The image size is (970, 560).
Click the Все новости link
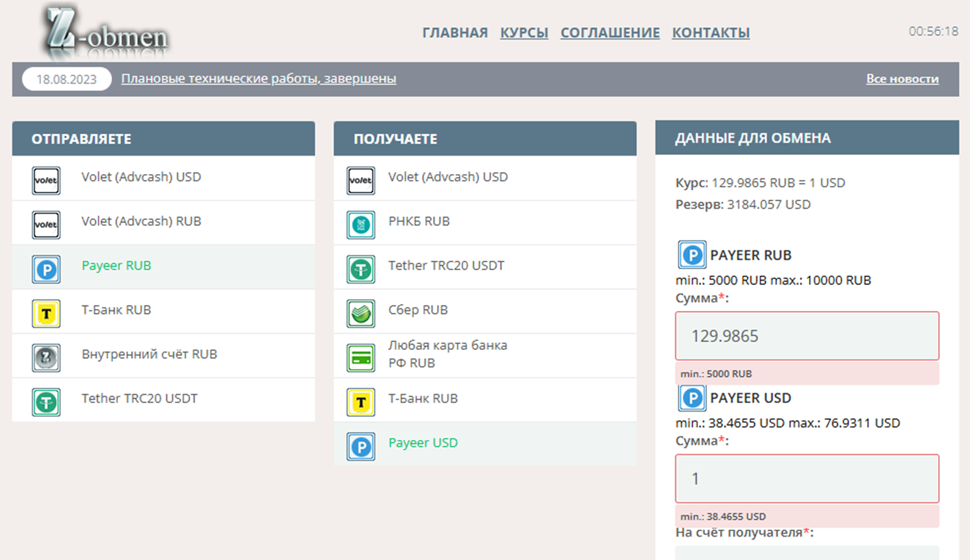(x=902, y=79)
